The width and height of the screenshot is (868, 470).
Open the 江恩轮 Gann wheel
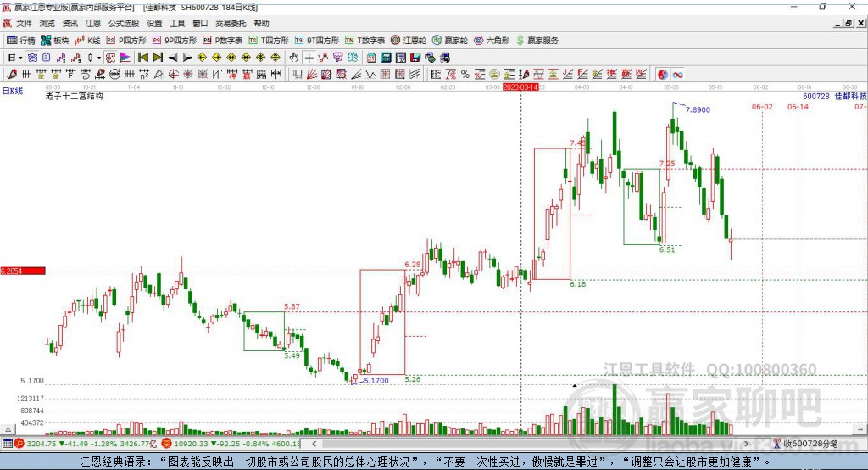click(x=409, y=41)
